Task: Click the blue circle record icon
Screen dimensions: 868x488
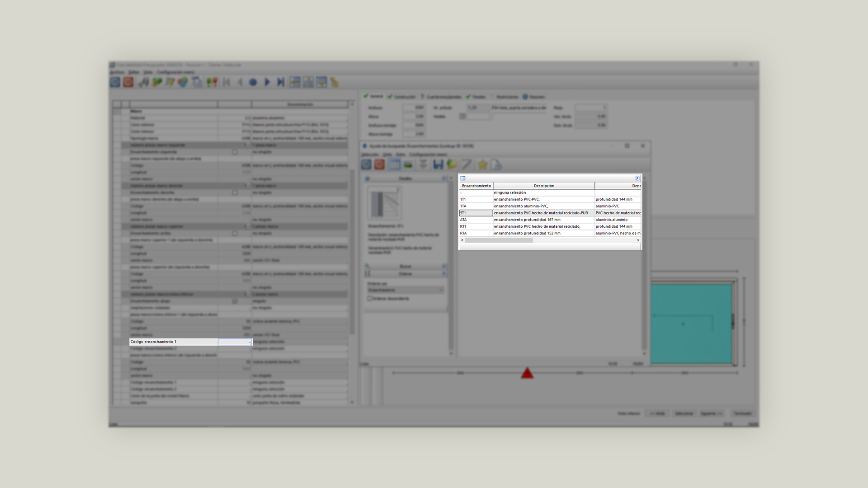Action: coord(253,82)
